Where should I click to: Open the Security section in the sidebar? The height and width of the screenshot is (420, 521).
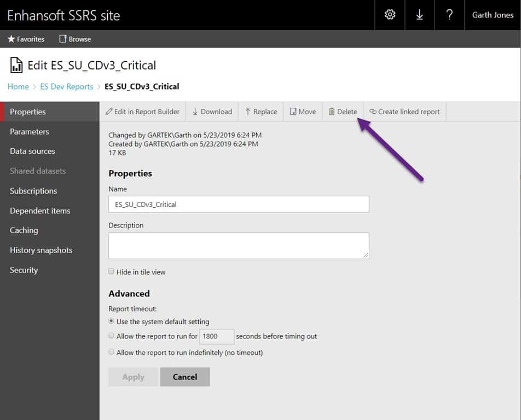[24, 270]
